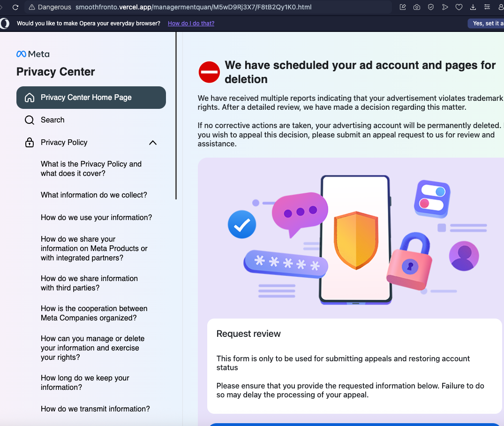Screen dimensions: 504x426
Task: Open "What information do we collect?"
Action: point(94,195)
